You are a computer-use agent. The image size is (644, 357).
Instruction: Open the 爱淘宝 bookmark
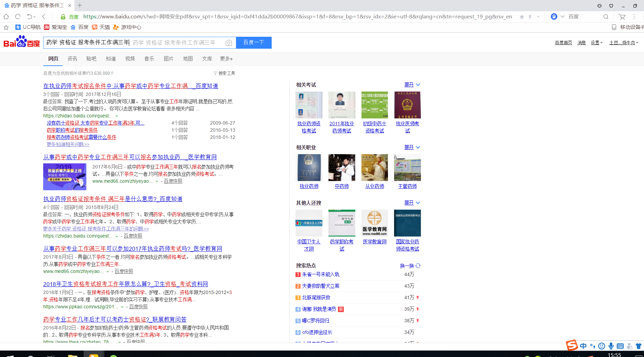pyautogui.click(x=55, y=27)
